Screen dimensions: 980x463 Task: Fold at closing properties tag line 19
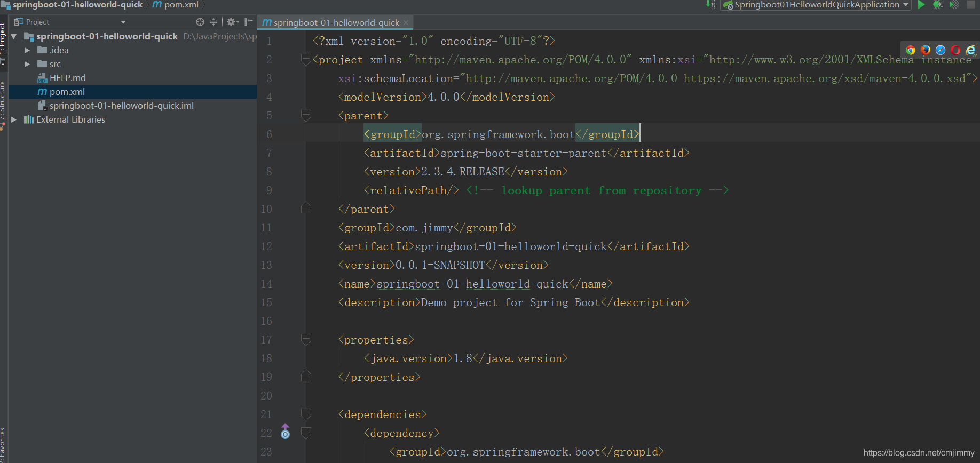click(x=306, y=376)
